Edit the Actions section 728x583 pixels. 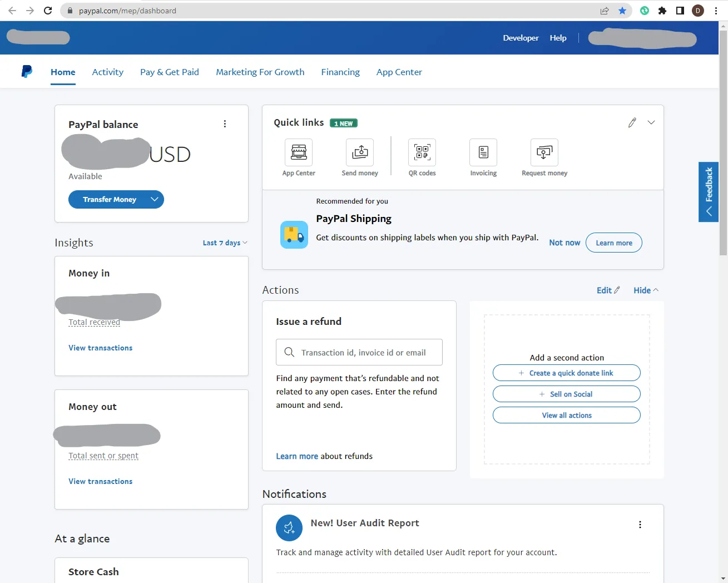608,290
